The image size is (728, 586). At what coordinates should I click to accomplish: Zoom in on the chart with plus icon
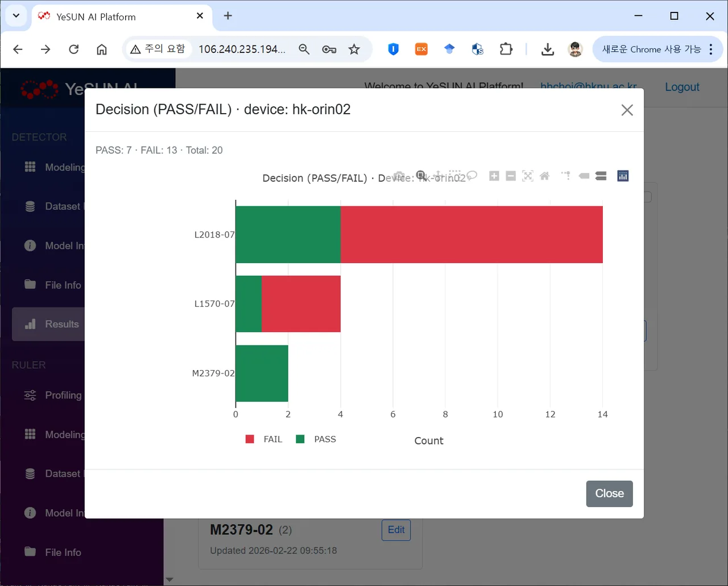(494, 176)
